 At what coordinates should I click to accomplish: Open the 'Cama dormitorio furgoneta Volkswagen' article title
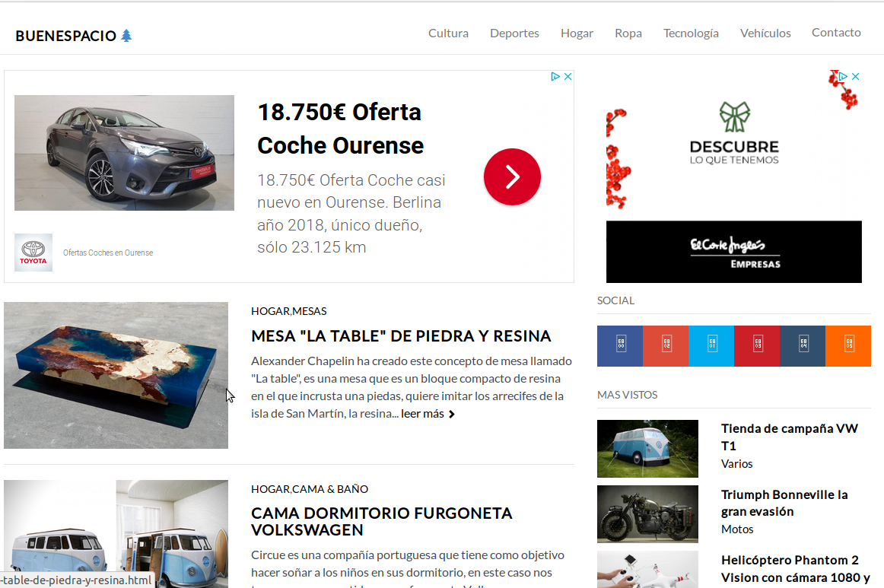382,521
